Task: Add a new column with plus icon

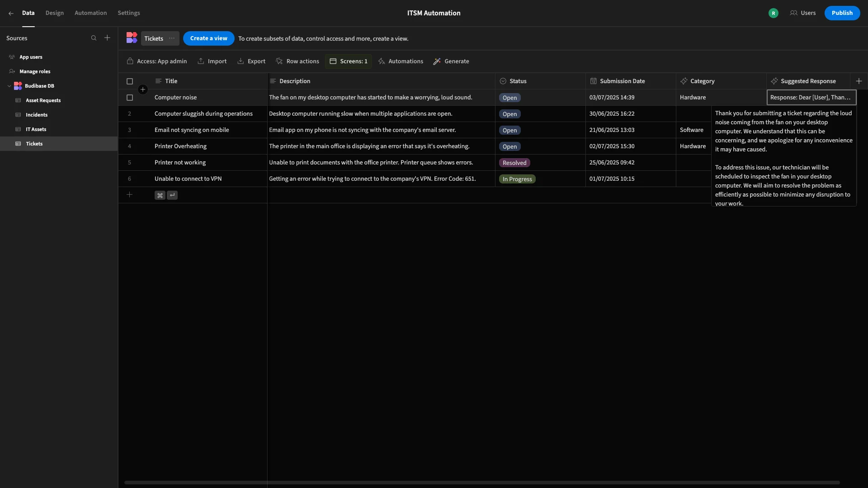Action: click(859, 81)
